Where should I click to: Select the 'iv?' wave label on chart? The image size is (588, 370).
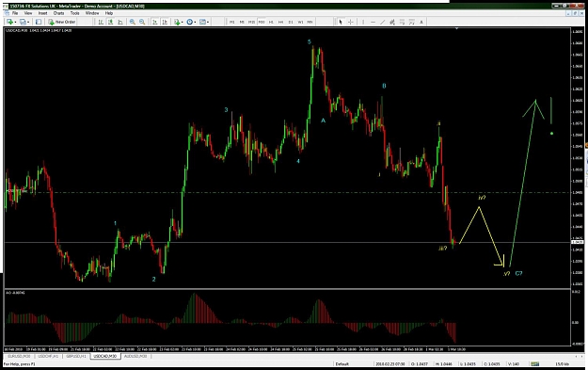click(x=482, y=198)
